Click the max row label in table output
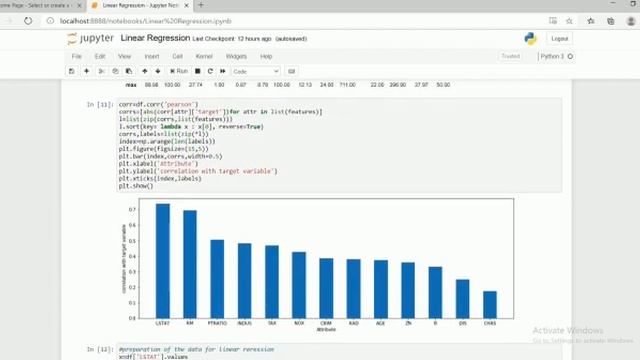The image size is (640, 360). pos(131,85)
